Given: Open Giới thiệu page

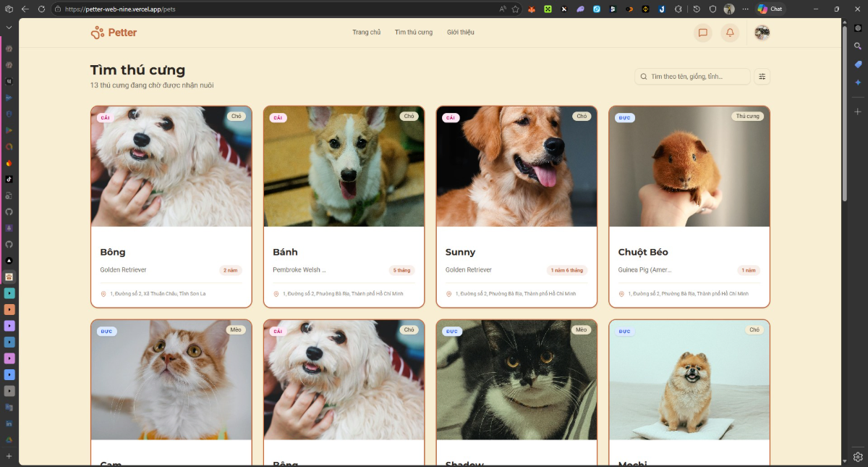Looking at the screenshot, I should [x=461, y=33].
